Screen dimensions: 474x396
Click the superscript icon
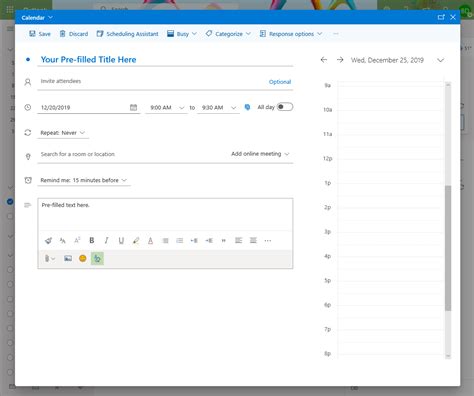point(77,240)
